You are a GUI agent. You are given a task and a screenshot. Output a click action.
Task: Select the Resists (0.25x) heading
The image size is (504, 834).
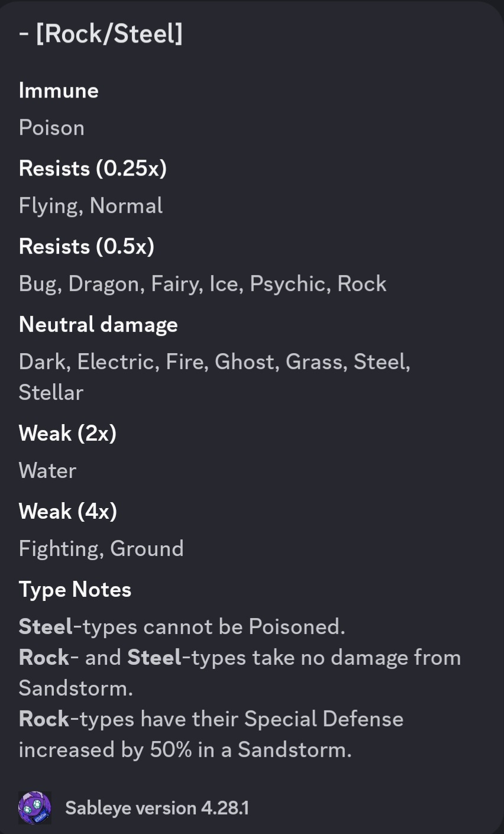93,169
